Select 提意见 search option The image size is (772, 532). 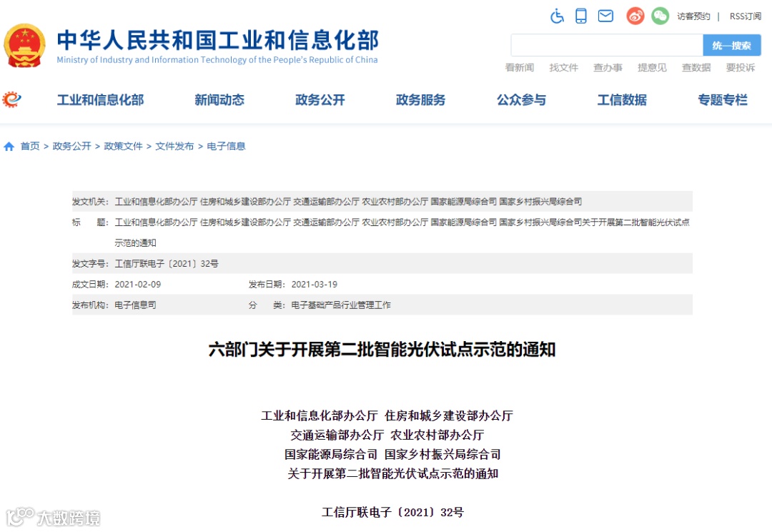click(x=652, y=67)
